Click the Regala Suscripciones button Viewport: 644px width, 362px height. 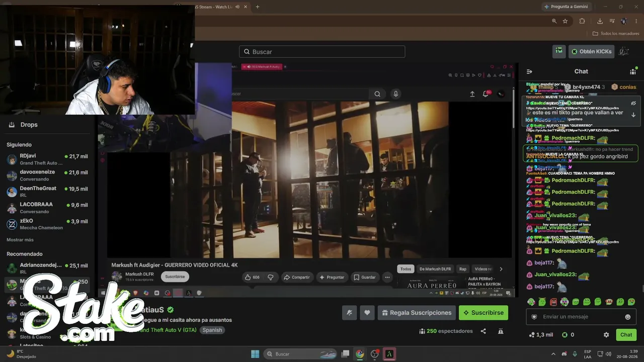[x=417, y=313]
